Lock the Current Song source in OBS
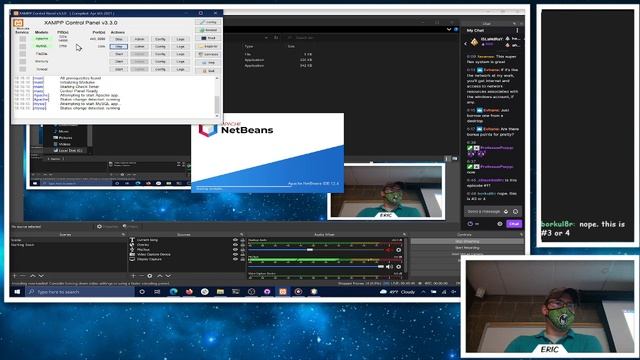This screenshot has height=360, width=640. 242,240
